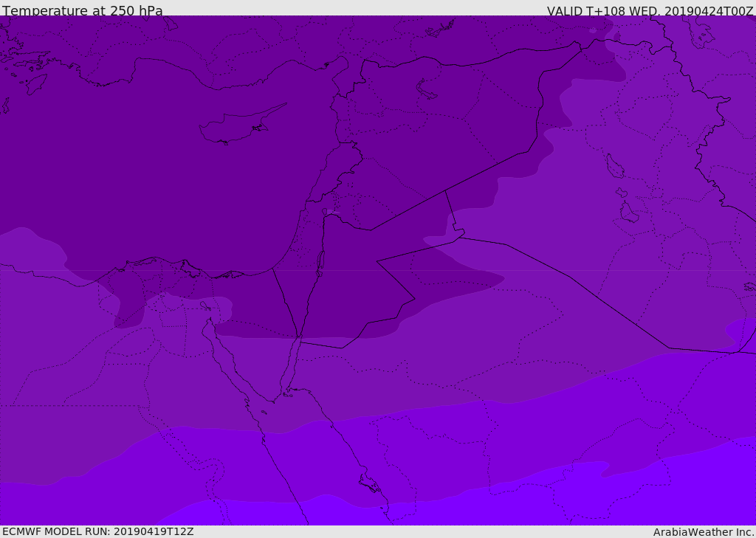
Task: Click the 'ECMWF MODEL RUN: 20190419T12Z' text
Action: coord(98,532)
